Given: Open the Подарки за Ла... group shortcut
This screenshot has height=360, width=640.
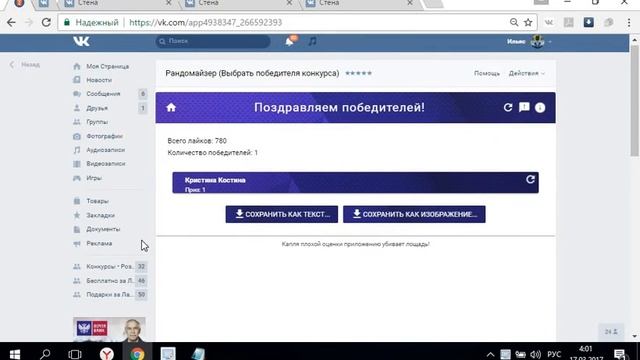Looking at the screenshot, I should (x=109, y=294).
